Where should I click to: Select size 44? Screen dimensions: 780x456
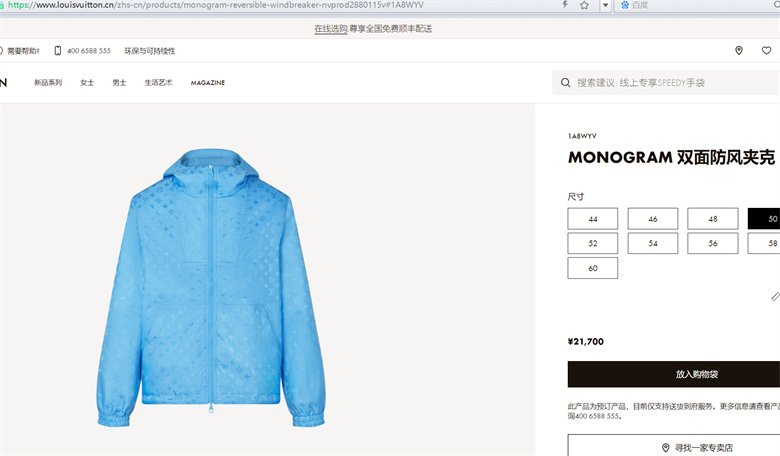coord(592,219)
